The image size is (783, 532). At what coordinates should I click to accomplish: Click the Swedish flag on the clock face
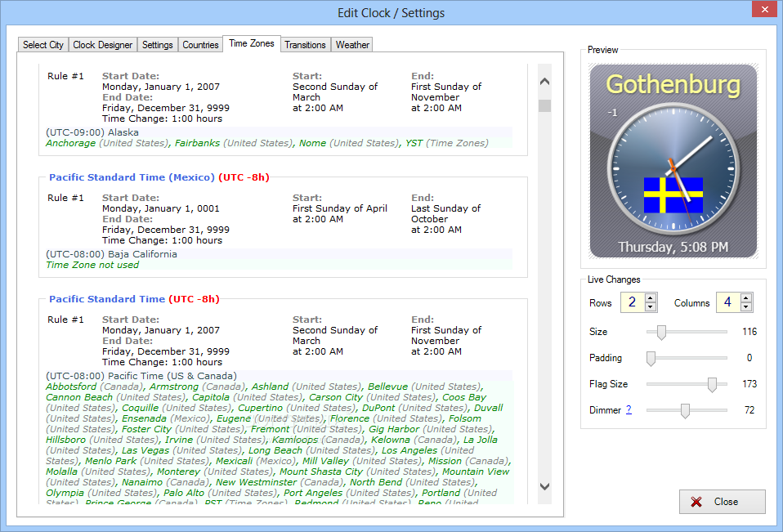[x=673, y=195]
